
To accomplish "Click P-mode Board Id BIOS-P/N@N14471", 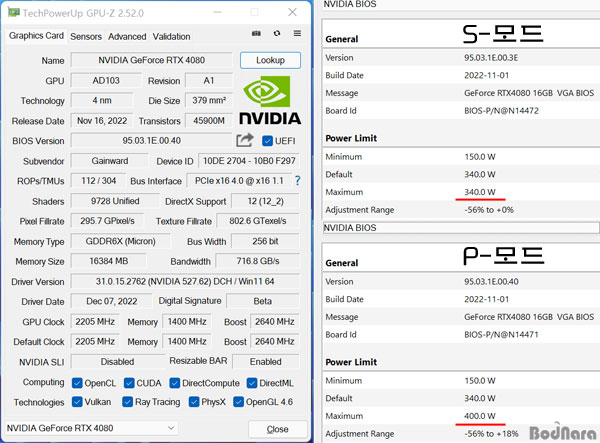I will point(501,334).
